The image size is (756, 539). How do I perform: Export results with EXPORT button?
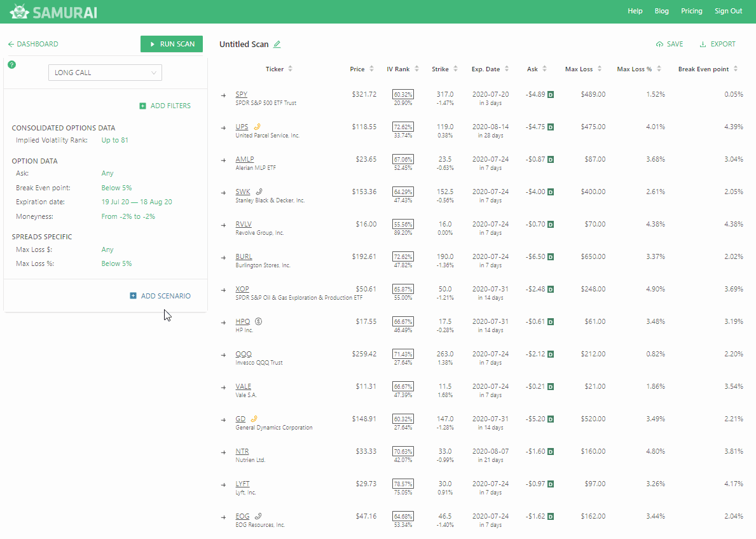click(x=717, y=44)
